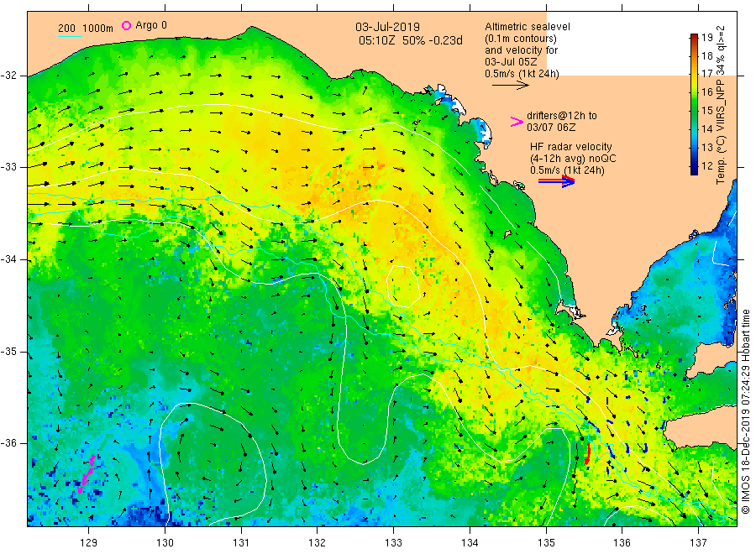This screenshot has height=554, width=756.
Task: Click longitude label 129
Action: pos(89,543)
